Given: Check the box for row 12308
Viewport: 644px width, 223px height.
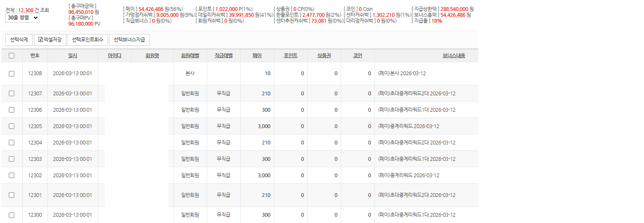Looking at the screenshot, I should 11,73.
